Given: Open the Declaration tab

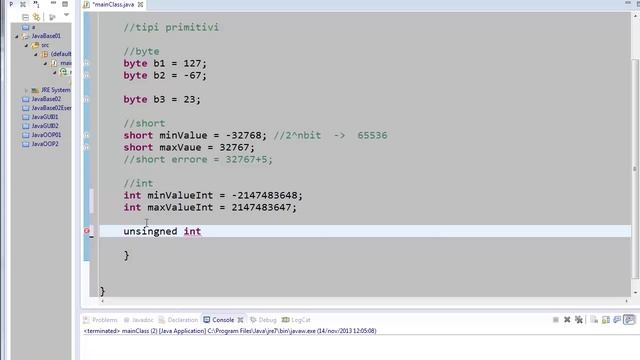Looking at the screenshot, I should coord(178,320).
